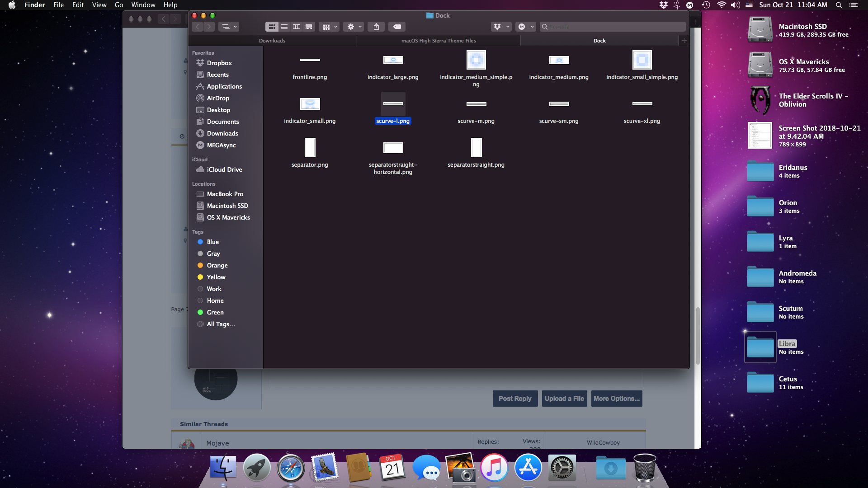Switch to macOS High Sierra Theme Files tab

[x=439, y=41]
